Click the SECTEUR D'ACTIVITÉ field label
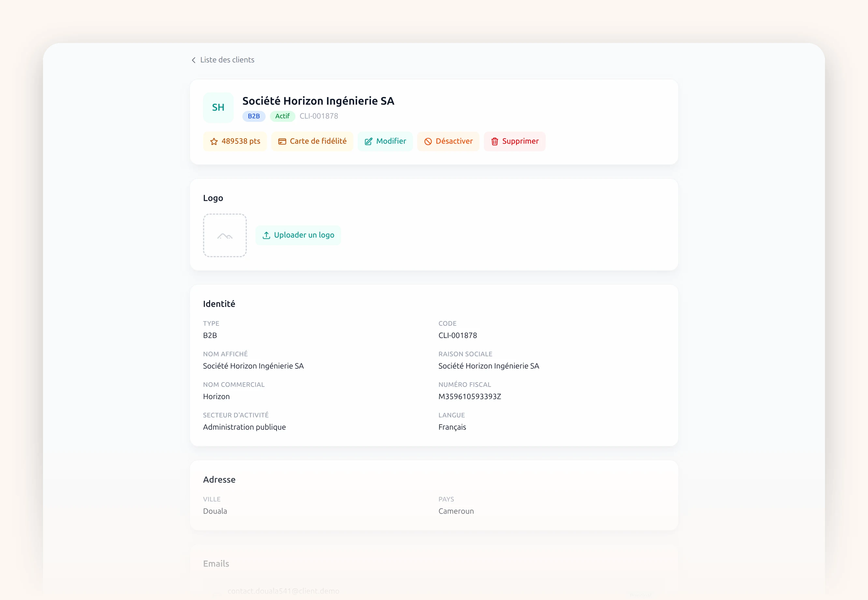The image size is (868, 600). click(236, 415)
